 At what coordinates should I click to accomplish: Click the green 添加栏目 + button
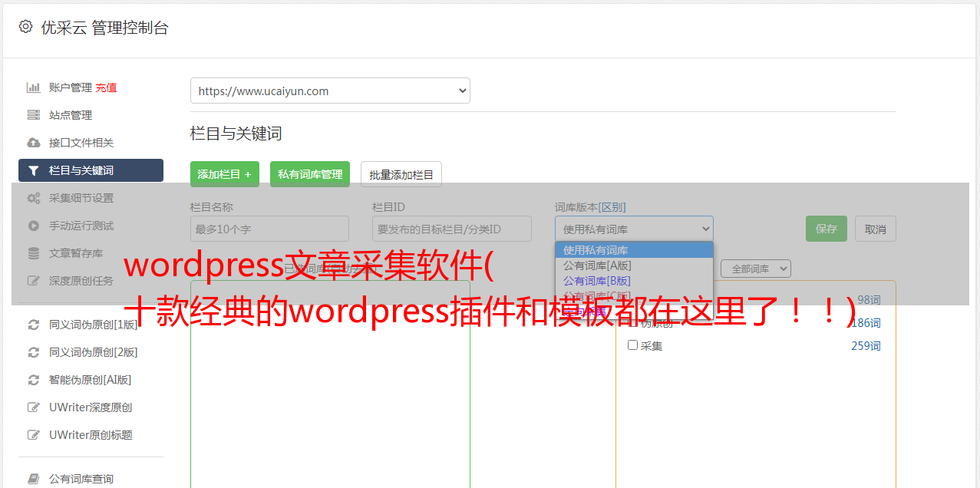(225, 174)
